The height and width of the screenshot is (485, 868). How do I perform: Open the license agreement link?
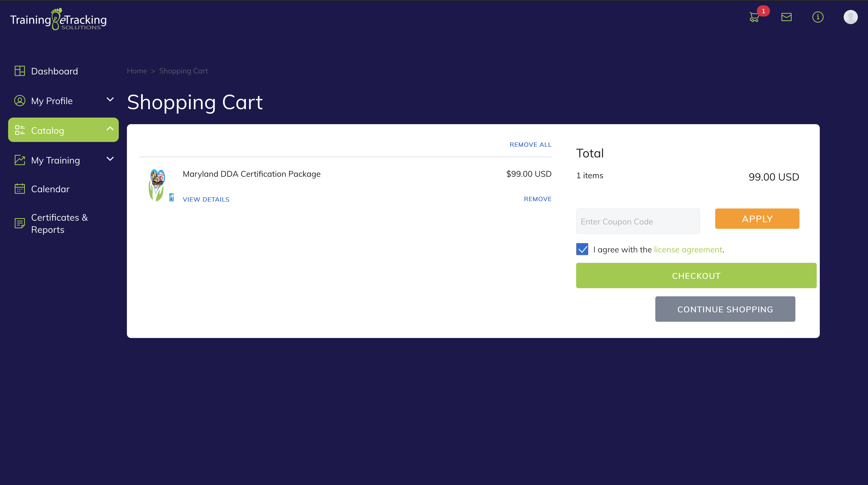[x=688, y=250]
